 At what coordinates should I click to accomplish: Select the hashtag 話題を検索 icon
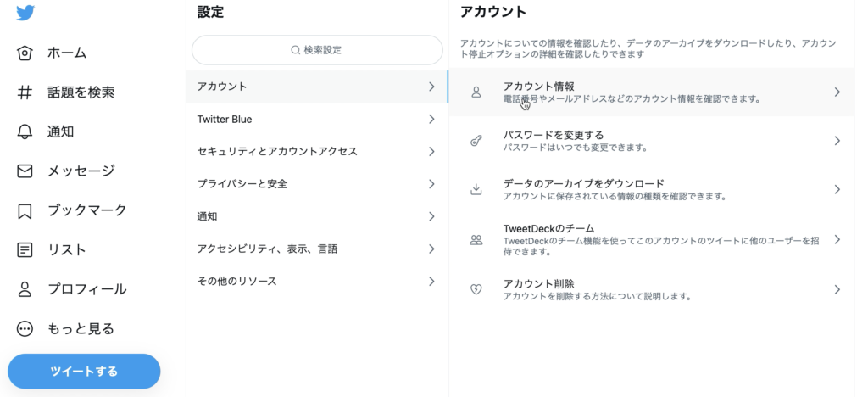tap(25, 92)
